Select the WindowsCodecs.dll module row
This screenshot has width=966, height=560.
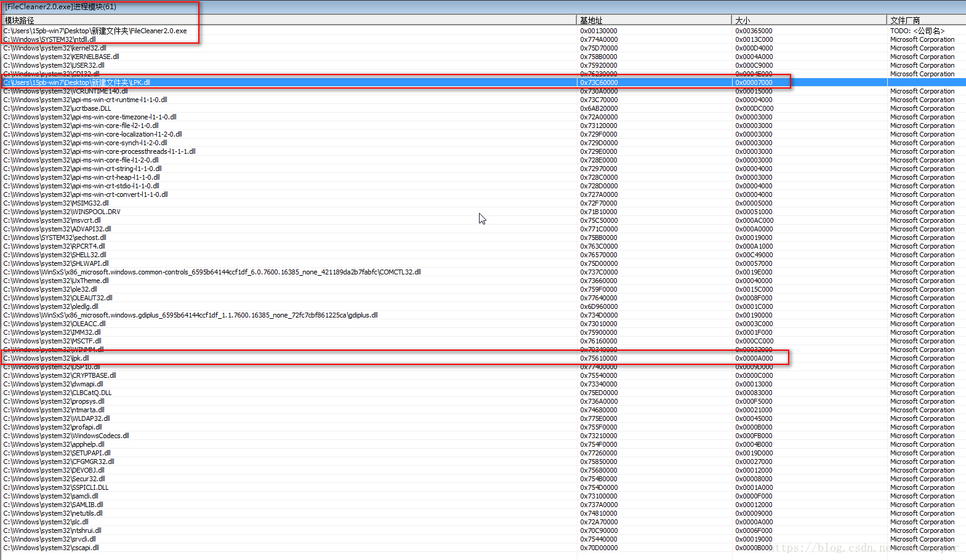(x=483, y=436)
